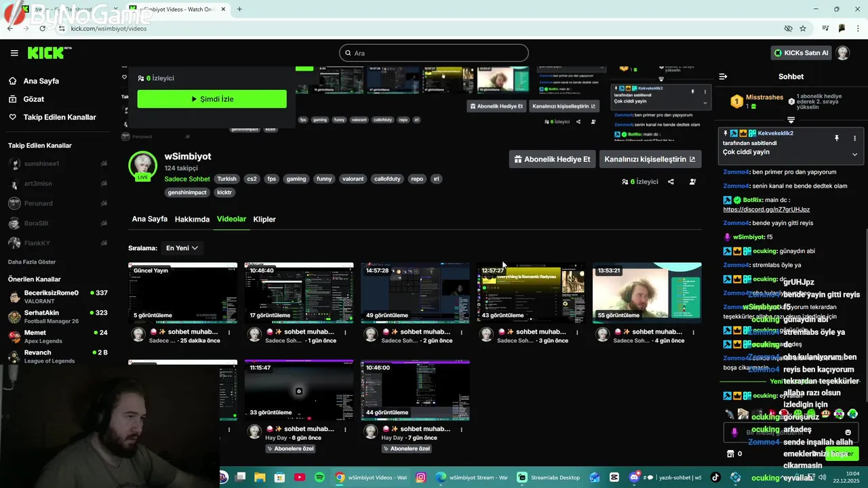Toggle notifications for FlankKY channel
Viewport: 868px width, 488px height.
pyautogui.click(x=104, y=243)
